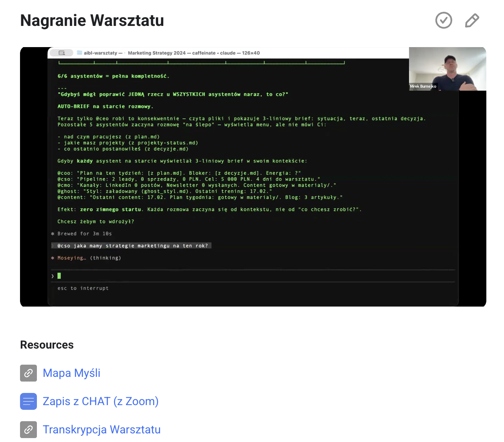
Task: Click the pencil edit icon
Action: click(x=472, y=20)
